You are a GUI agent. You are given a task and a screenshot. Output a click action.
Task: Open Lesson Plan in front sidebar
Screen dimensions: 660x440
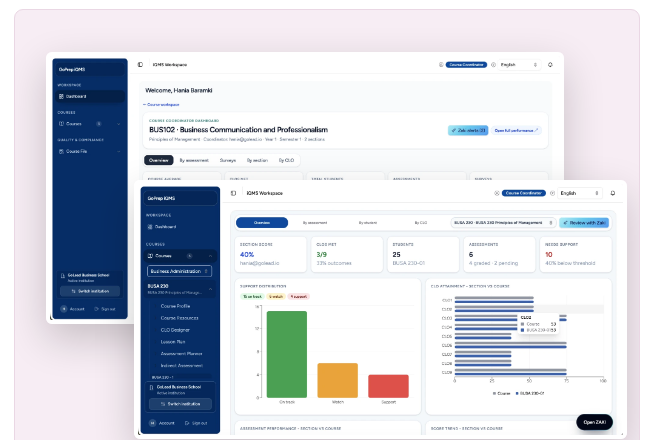(x=173, y=341)
